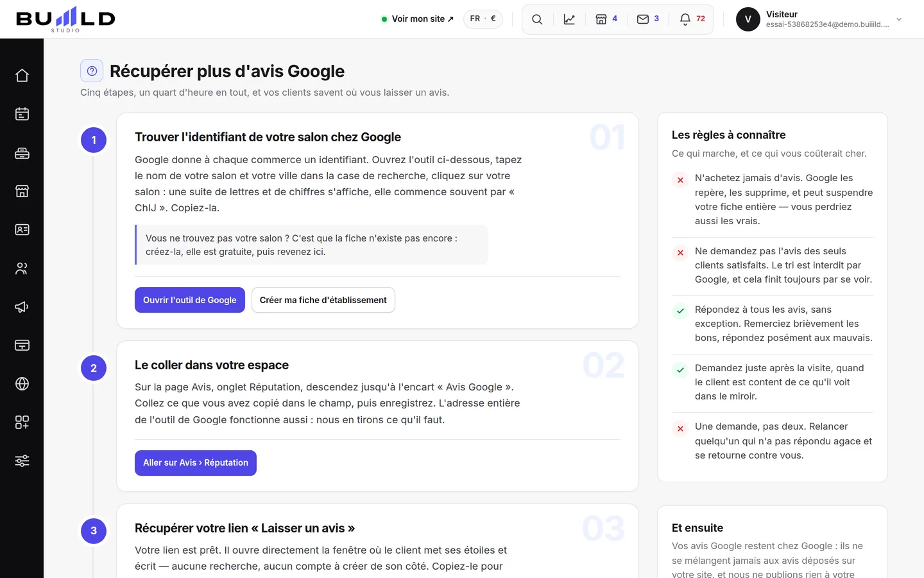Open the contact card sidebar icon

(22, 229)
